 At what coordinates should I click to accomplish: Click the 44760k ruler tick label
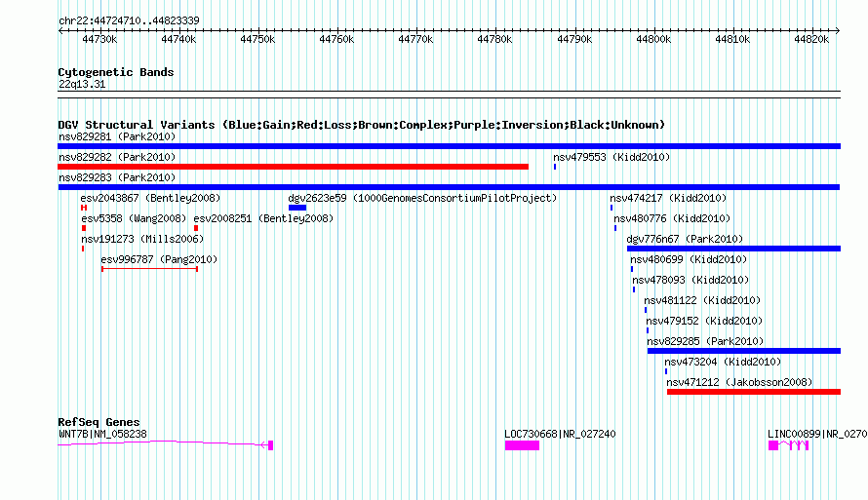[336, 39]
